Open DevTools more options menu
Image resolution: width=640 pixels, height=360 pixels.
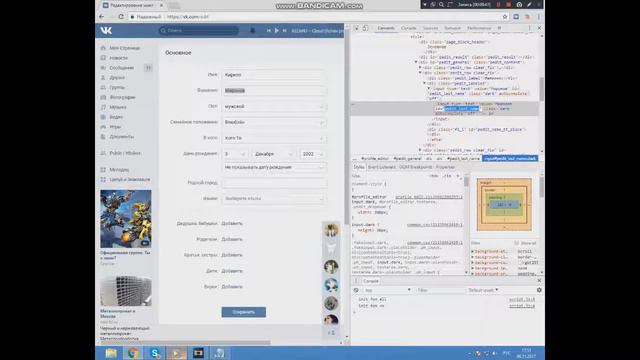coord(529,28)
